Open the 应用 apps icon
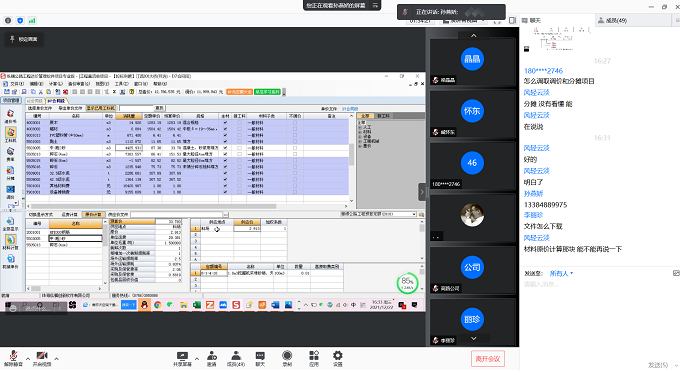Image resolution: width=680 pixels, height=370 pixels. (x=314, y=359)
